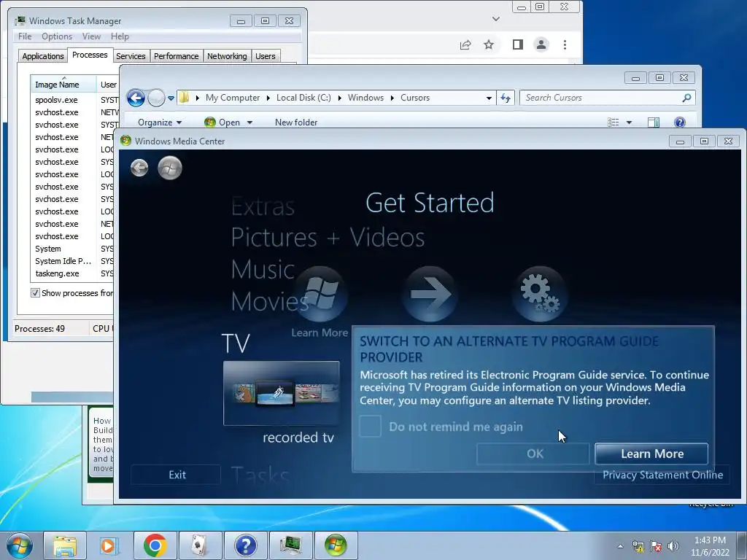This screenshot has width=747, height=560.
Task: Open the recorded tv thumbnail
Action: tap(282, 393)
